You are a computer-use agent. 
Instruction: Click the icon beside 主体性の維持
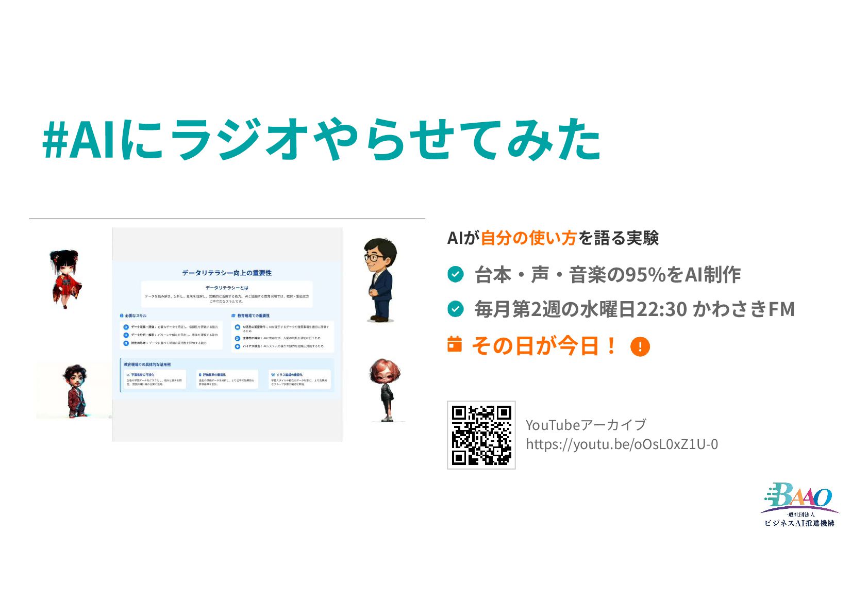238,338
